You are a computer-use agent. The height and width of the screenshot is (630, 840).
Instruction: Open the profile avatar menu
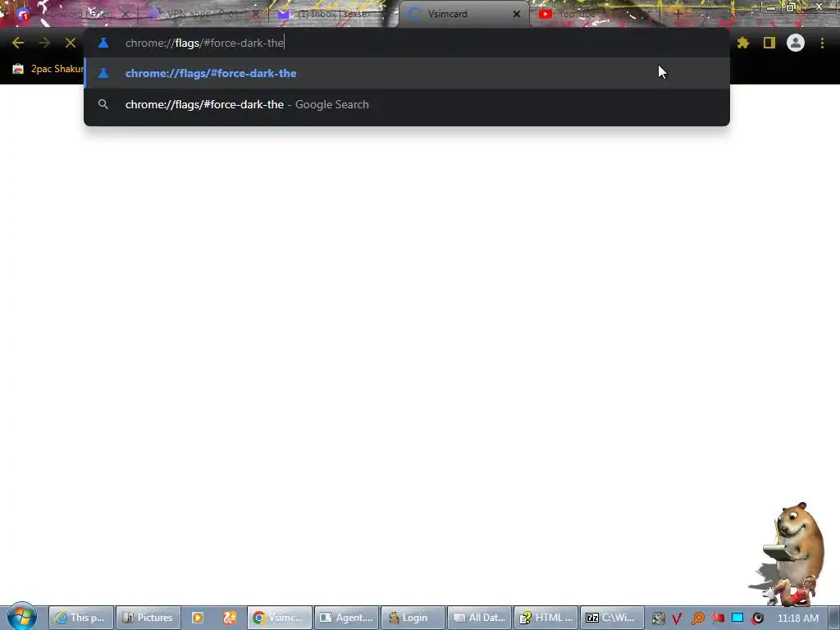tap(796, 43)
